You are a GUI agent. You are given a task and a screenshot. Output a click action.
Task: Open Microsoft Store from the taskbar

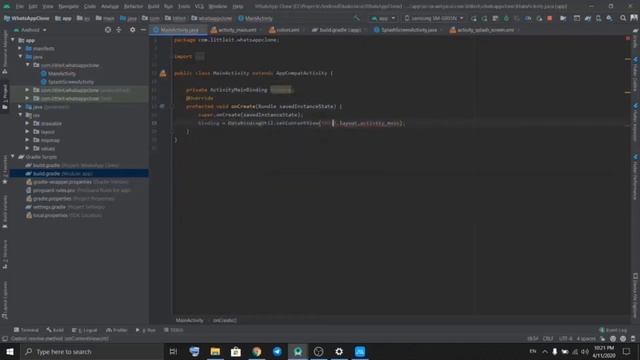(x=236, y=351)
